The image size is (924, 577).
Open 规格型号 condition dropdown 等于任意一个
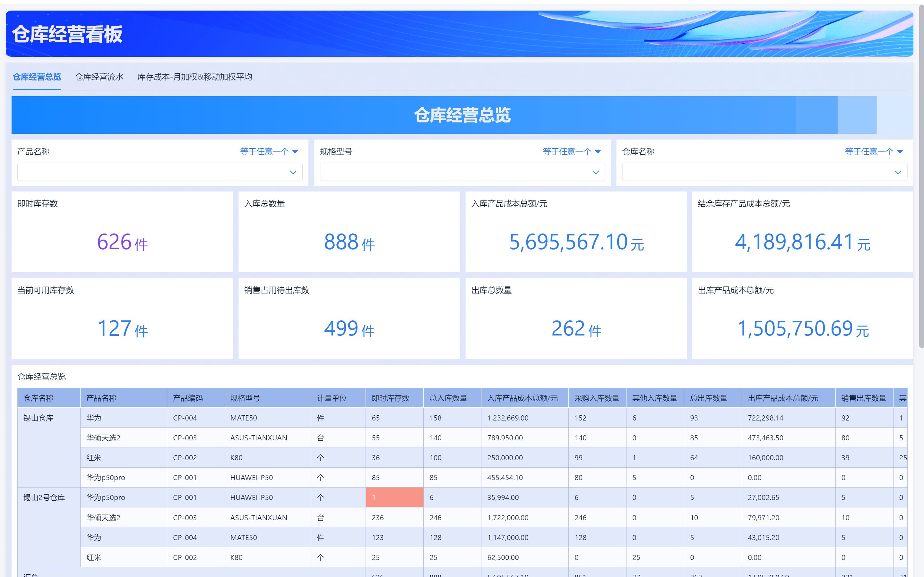pyautogui.click(x=571, y=151)
